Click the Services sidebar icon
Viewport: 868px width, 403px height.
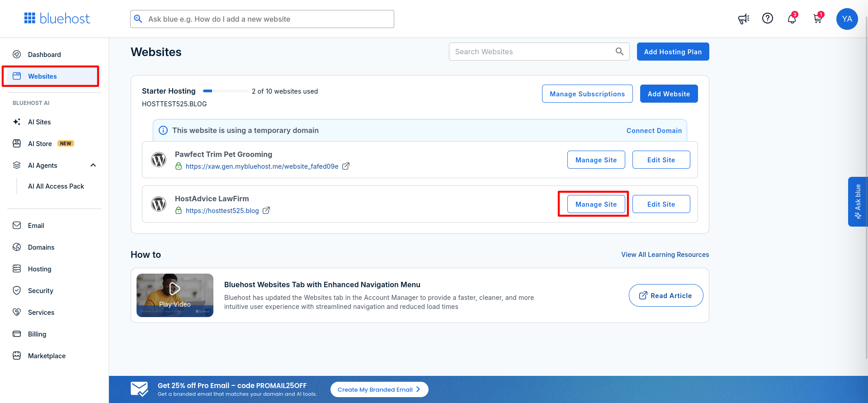(17, 312)
